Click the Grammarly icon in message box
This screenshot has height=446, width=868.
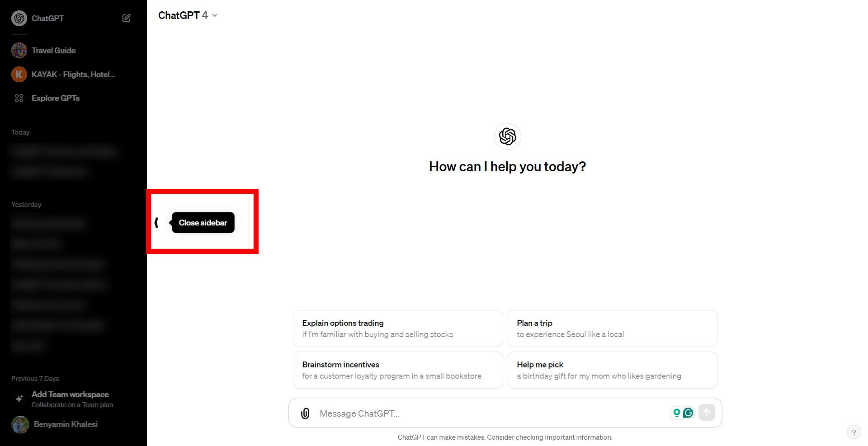pos(688,413)
